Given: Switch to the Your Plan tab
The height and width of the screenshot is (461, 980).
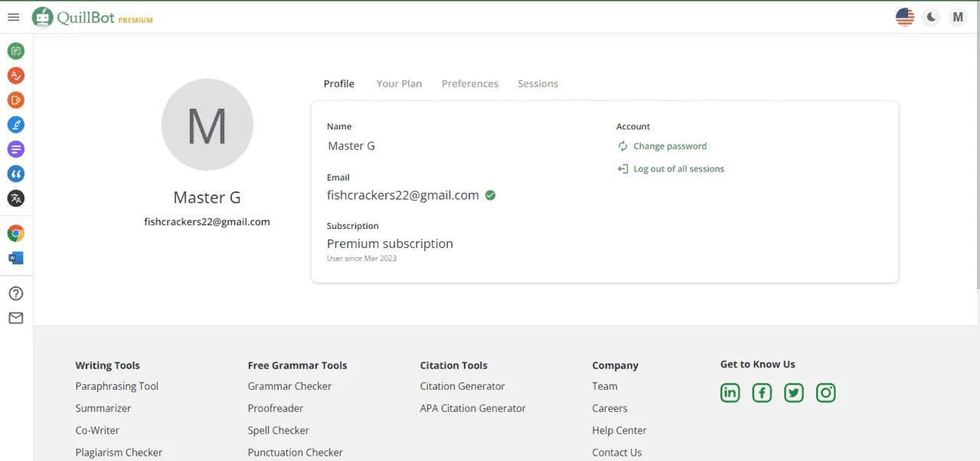Looking at the screenshot, I should pos(399,83).
